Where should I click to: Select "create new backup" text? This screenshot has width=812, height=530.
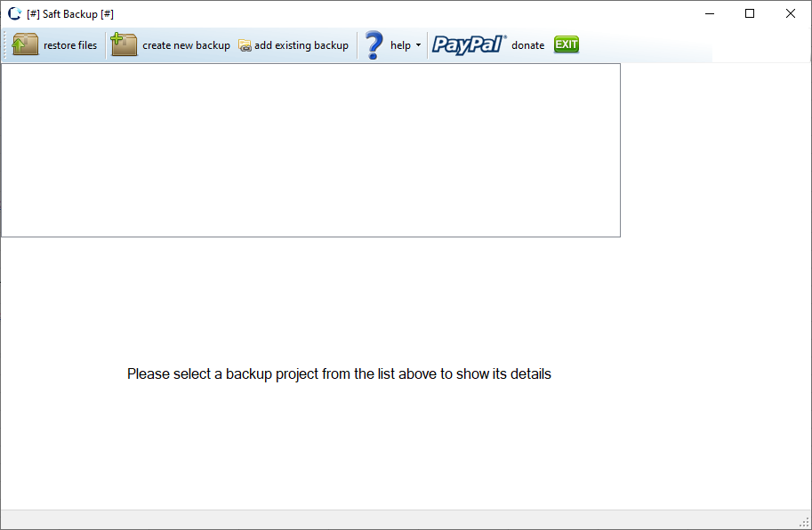point(186,45)
